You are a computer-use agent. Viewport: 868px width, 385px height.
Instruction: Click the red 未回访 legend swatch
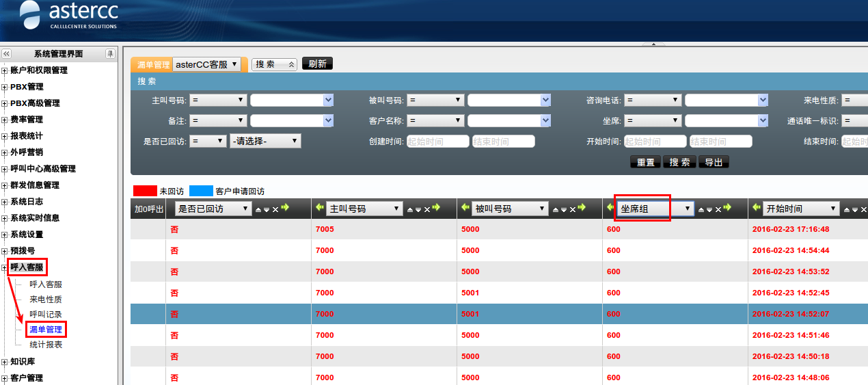click(x=145, y=191)
